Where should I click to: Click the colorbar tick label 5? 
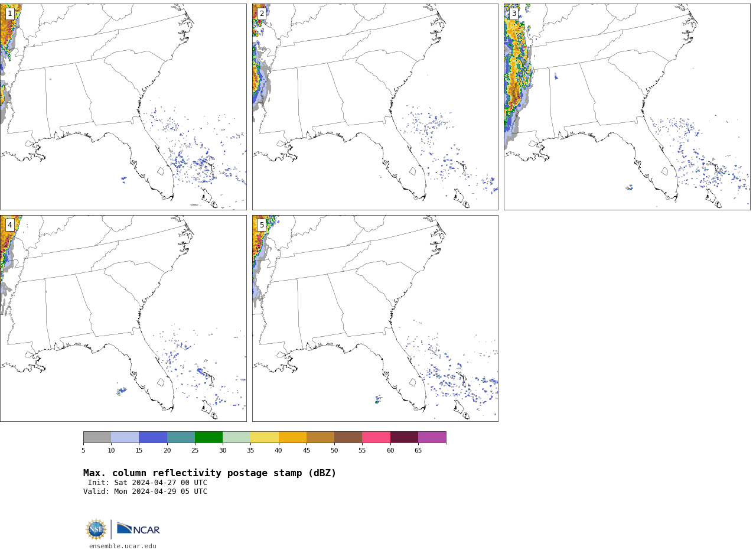83,451
